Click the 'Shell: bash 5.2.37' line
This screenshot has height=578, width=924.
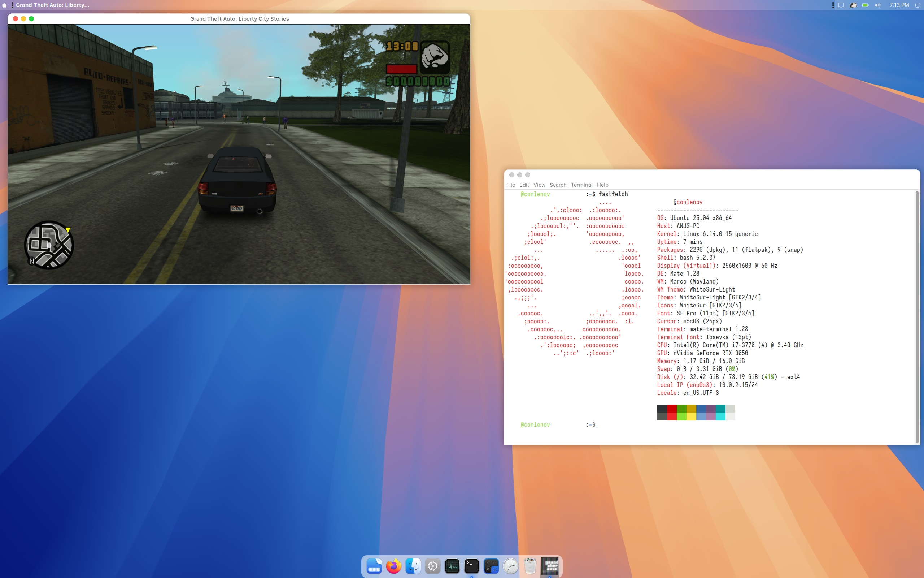(686, 258)
